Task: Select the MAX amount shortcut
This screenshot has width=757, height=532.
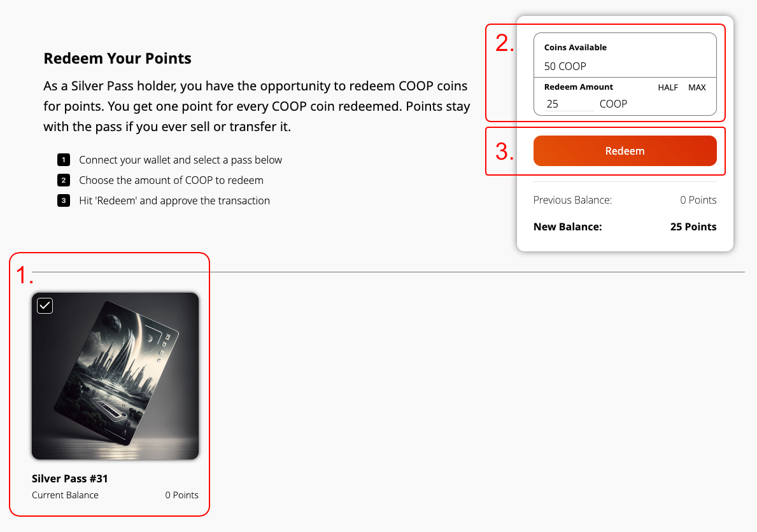Action: pyautogui.click(x=697, y=87)
